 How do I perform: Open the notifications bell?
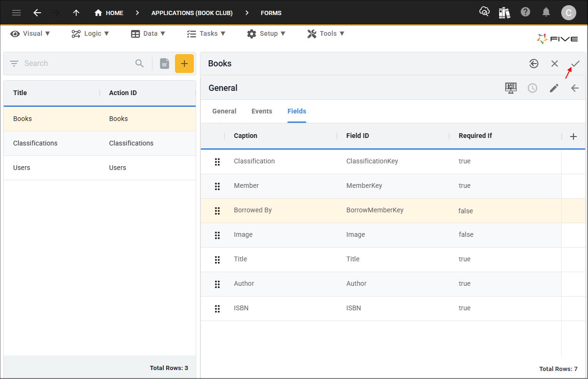(546, 12)
